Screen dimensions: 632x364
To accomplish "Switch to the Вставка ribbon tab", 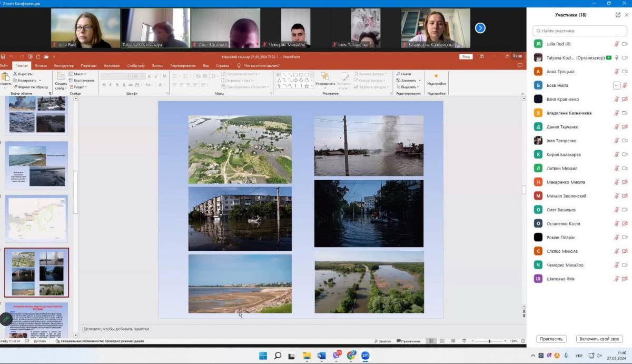I will click(x=41, y=66).
